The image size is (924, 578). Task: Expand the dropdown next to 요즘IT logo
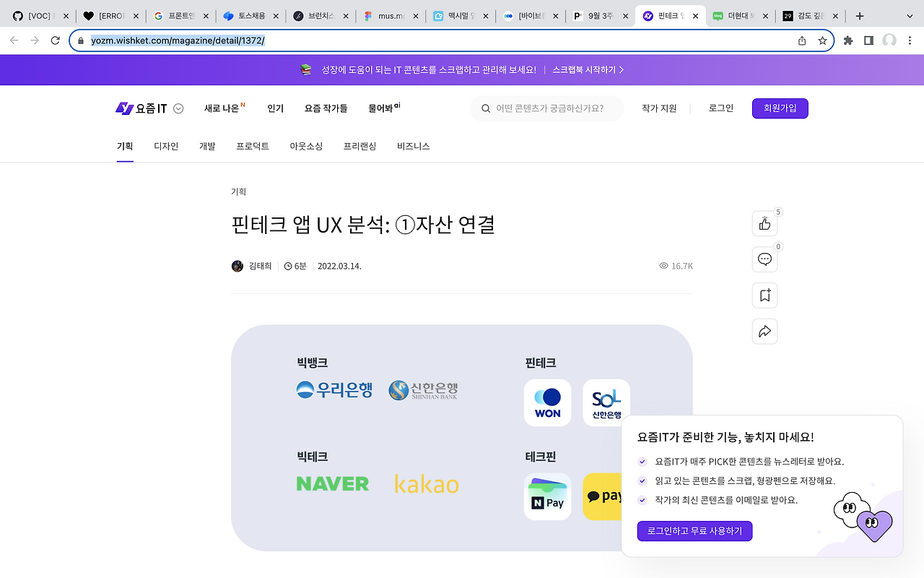click(178, 108)
